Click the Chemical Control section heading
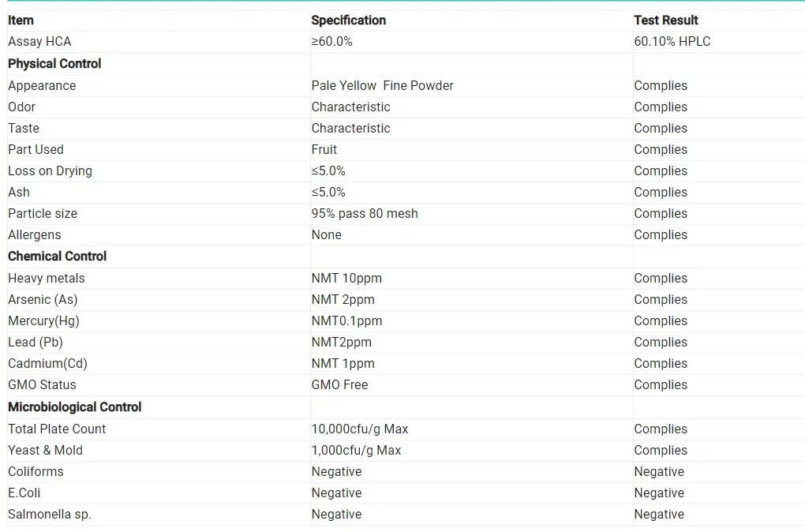 (x=57, y=257)
